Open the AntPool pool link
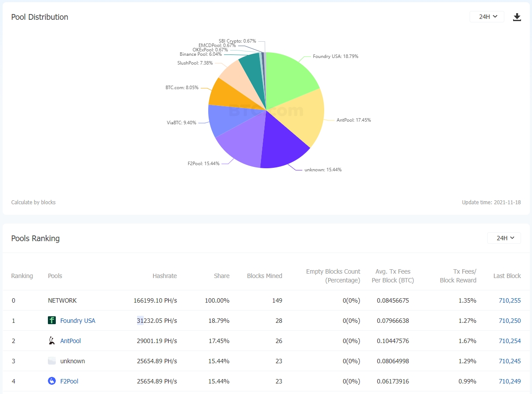This screenshot has height=394, width=532. 71,341
